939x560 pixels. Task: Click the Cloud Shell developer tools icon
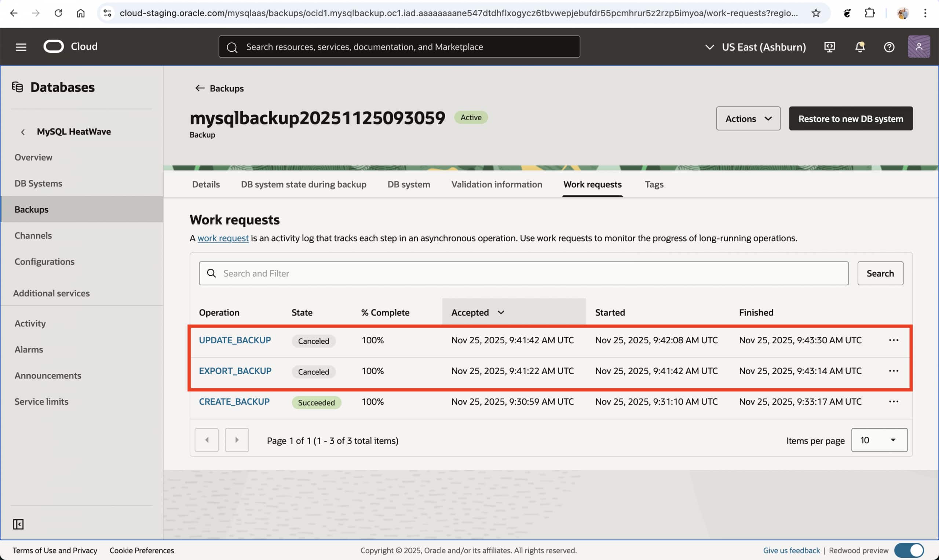click(829, 47)
